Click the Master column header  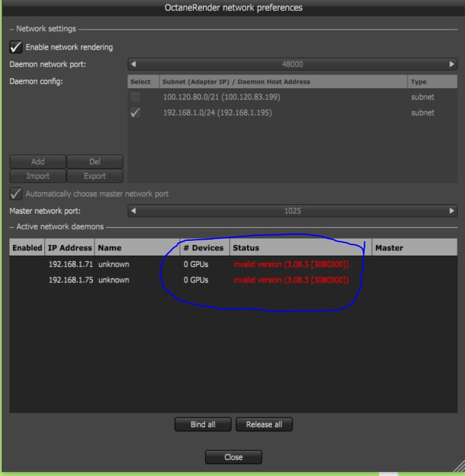(x=414, y=248)
